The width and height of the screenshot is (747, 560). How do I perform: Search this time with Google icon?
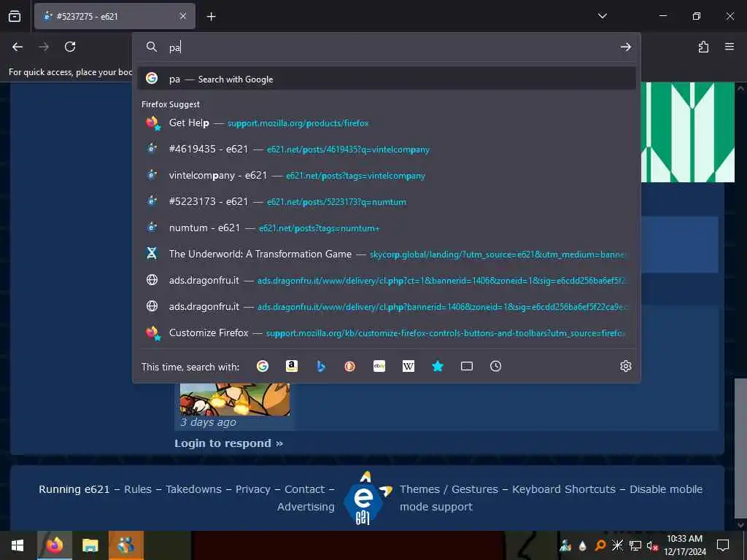point(263,366)
